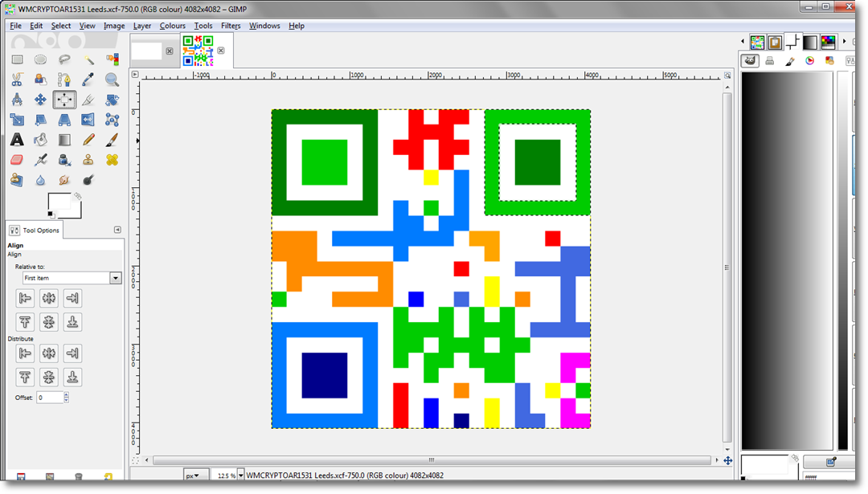
Task: Toggle Quick Mask at canvas bottom-left corner
Action: click(135, 460)
